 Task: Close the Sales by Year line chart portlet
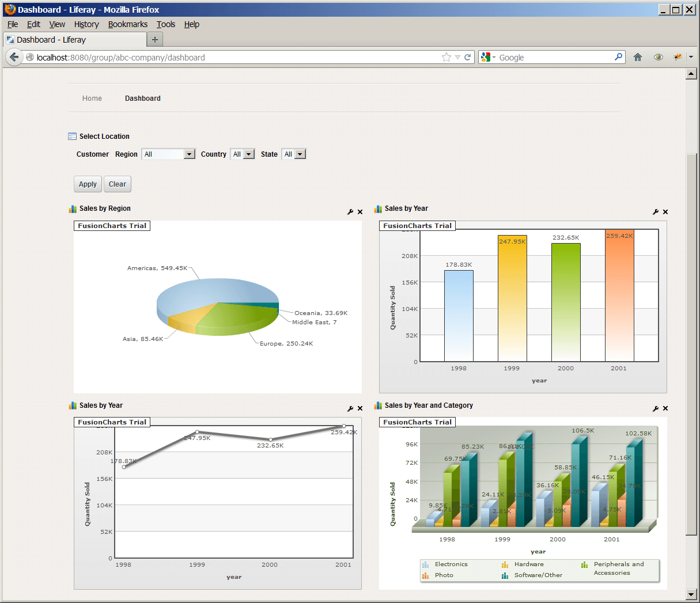pyautogui.click(x=360, y=408)
